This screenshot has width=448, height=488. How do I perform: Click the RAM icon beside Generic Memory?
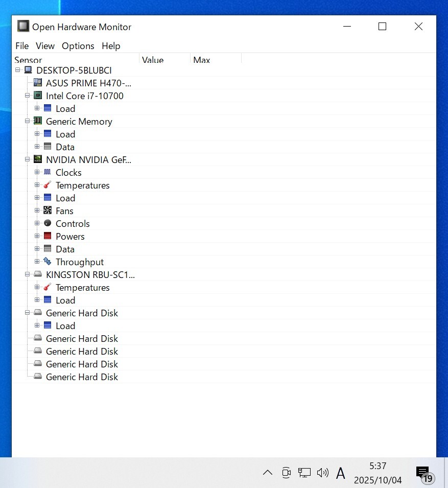(38, 121)
